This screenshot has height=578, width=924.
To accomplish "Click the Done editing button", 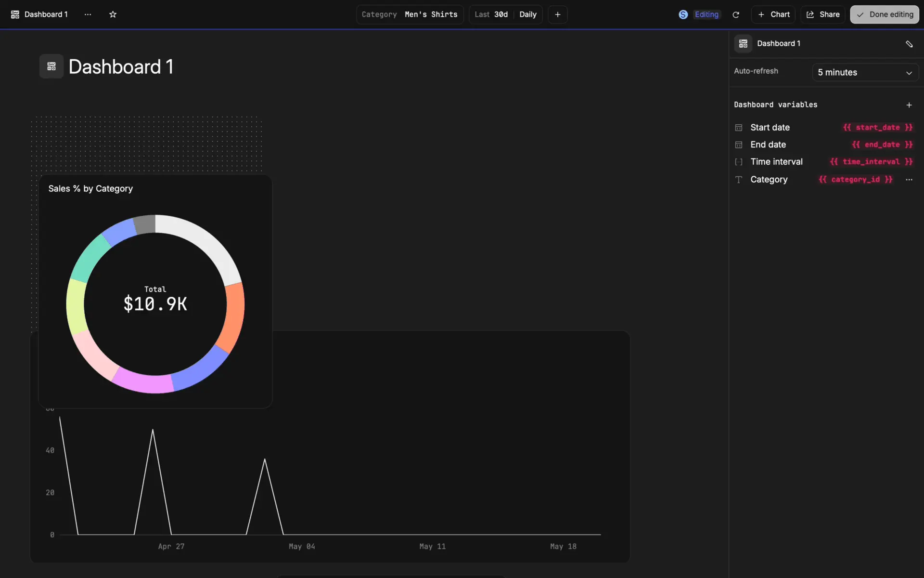I will pyautogui.click(x=884, y=14).
